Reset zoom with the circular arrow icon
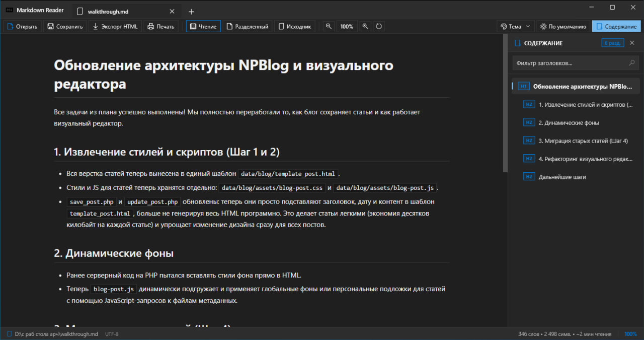 [x=379, y=27]
